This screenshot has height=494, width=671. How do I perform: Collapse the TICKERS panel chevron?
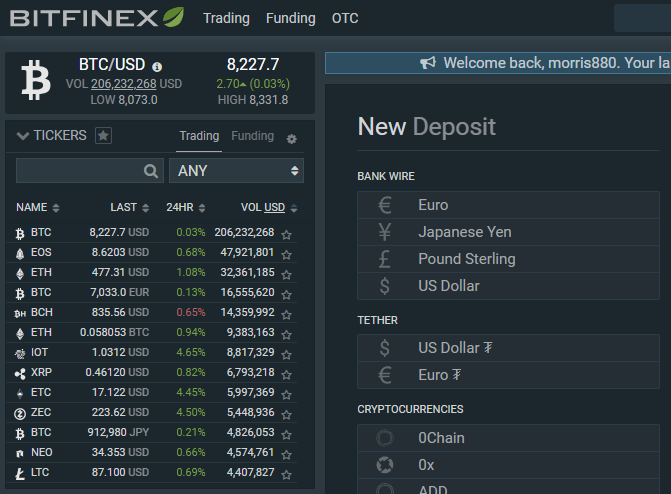[x=23, y=136]
